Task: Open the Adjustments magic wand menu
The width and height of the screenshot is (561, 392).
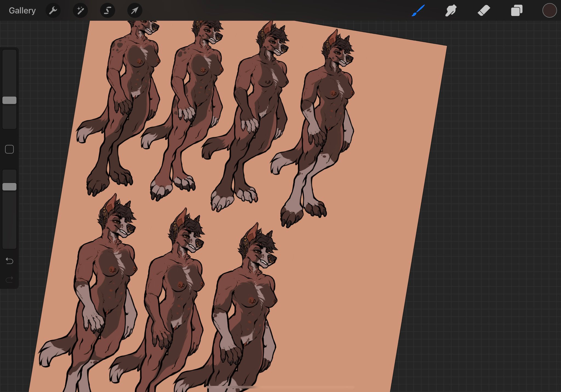Action: click(80, 11)
